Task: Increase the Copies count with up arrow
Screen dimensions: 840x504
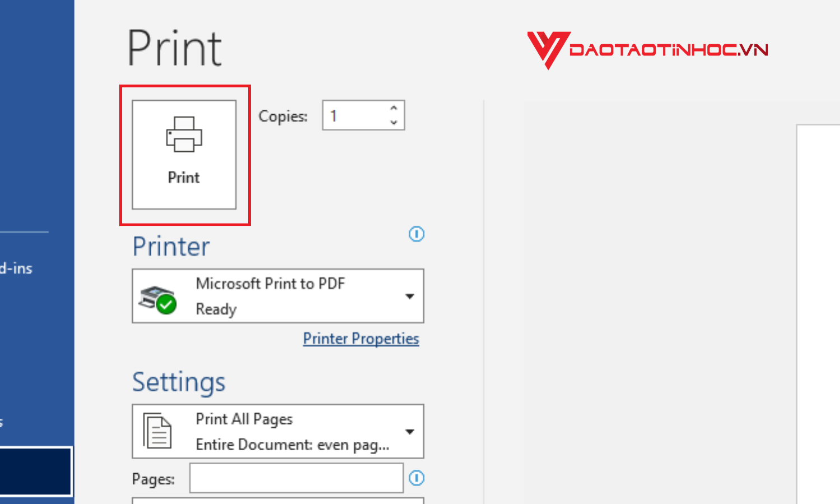Action: click(394, 108)
